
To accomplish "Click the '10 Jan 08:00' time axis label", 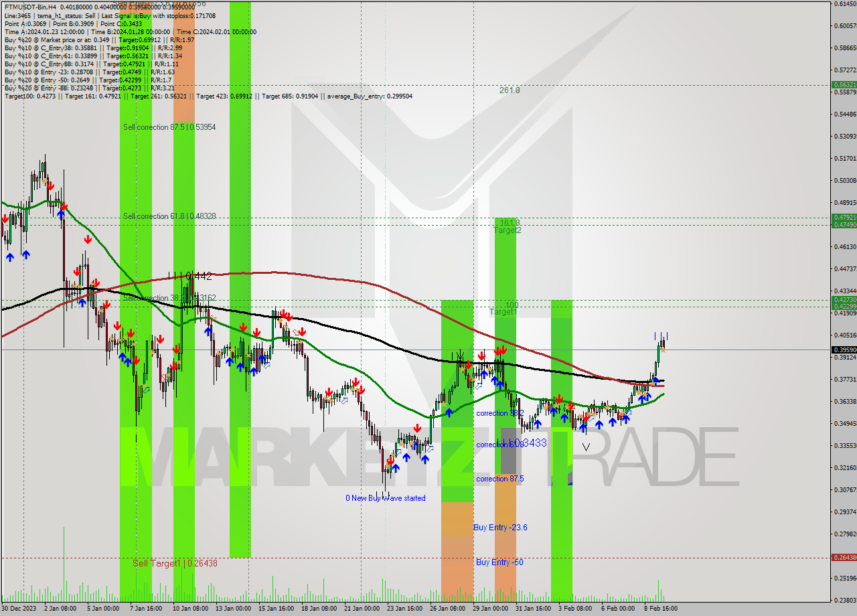I will pyautogui.click(x=189, y=609).
